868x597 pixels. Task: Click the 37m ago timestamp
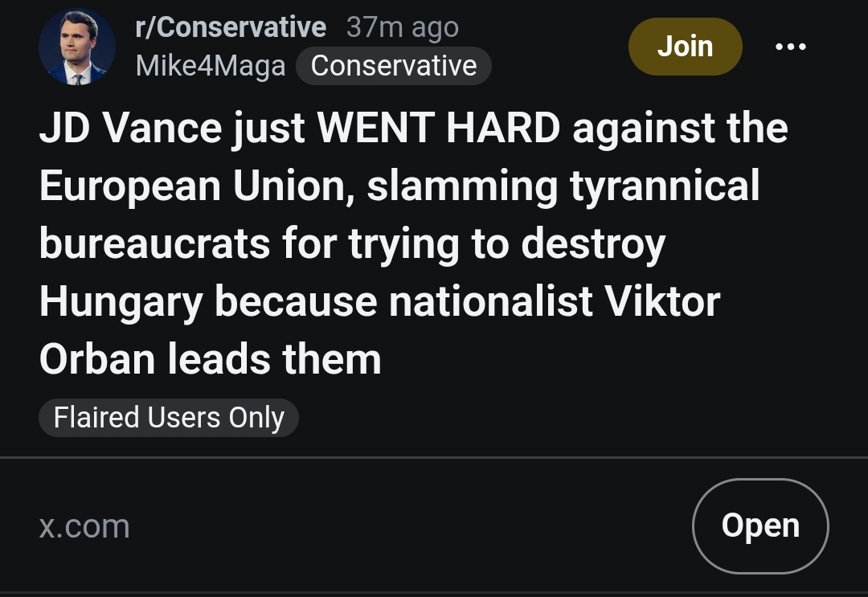(x=402, y=27)
